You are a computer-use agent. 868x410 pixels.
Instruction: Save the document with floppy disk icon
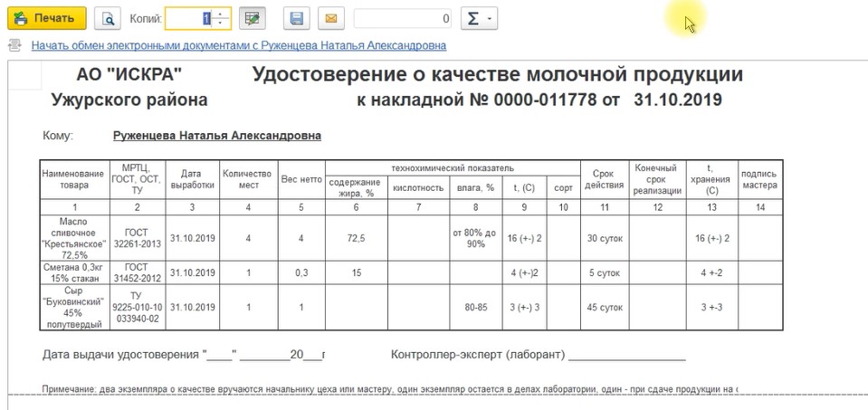click(297, 18)
